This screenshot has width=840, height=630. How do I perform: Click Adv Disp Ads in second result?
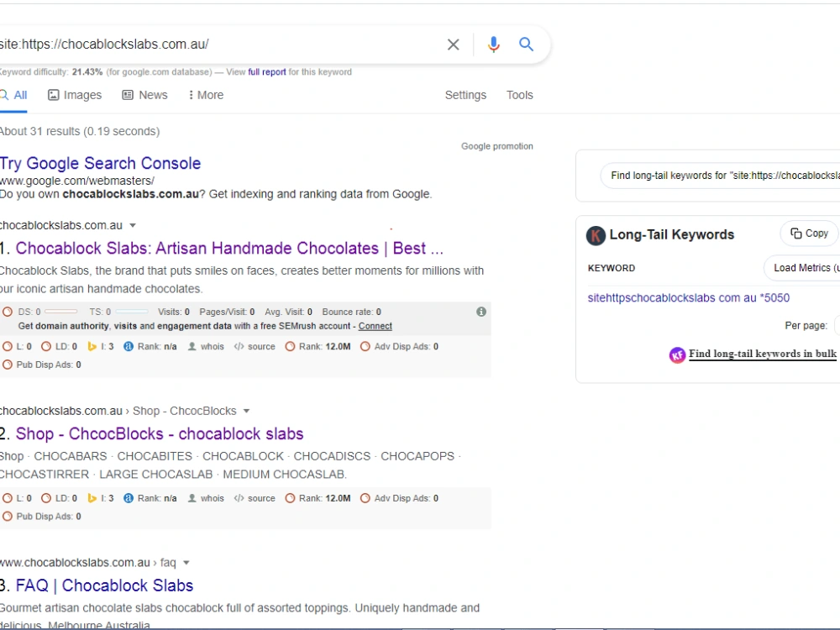399,498
